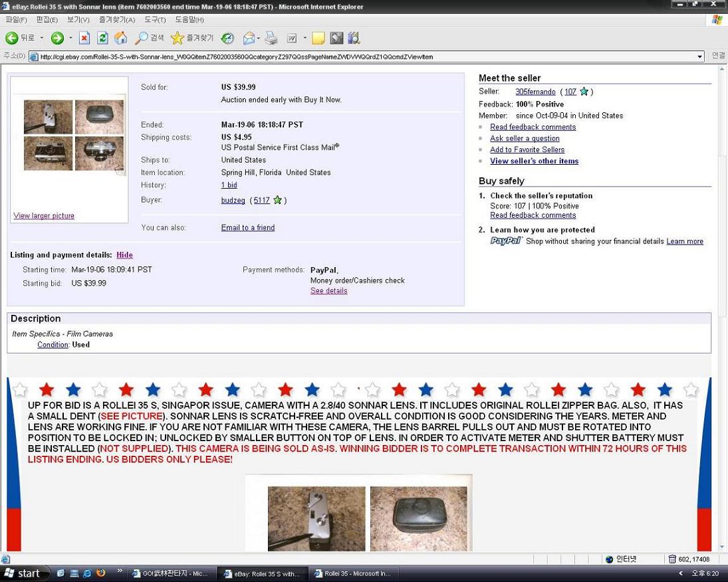Go to the browser home page
The height and width of the screenshot is (582, 728).
coord(121,38)
